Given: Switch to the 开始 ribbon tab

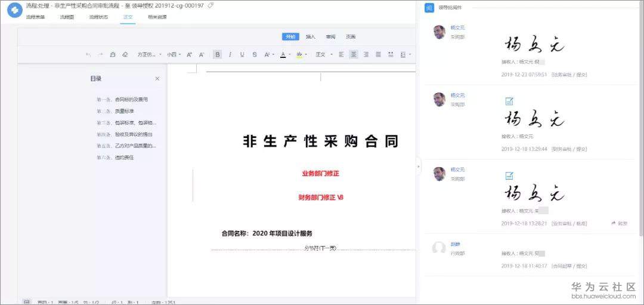Looking at the screenshot, I should click(290, 36).
